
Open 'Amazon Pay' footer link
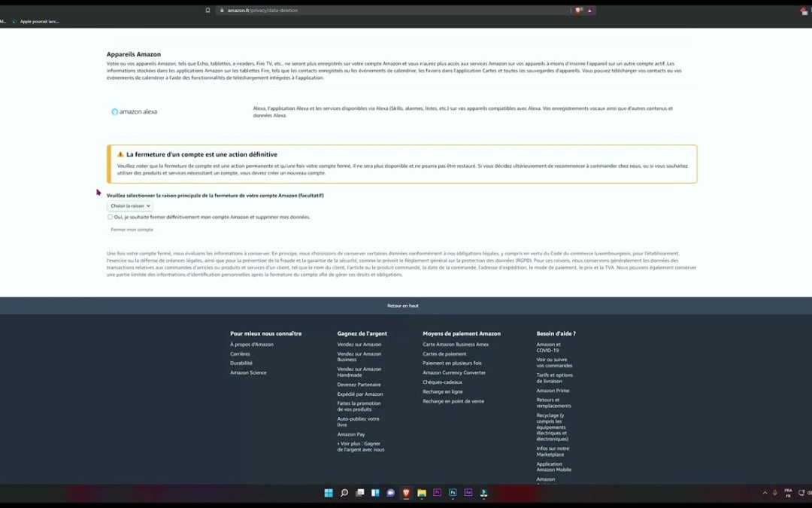351,434
